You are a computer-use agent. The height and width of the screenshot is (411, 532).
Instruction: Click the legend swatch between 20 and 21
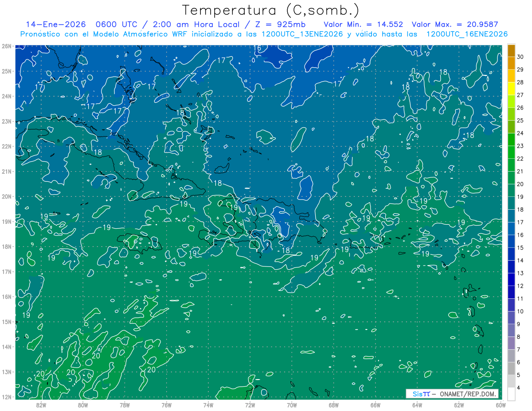[511, 178]
